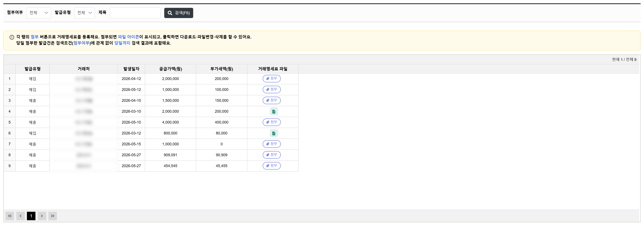Open attached file icon for 2026-03-12 row
This screenshot has width=644, height=225.
coord(274,133)
